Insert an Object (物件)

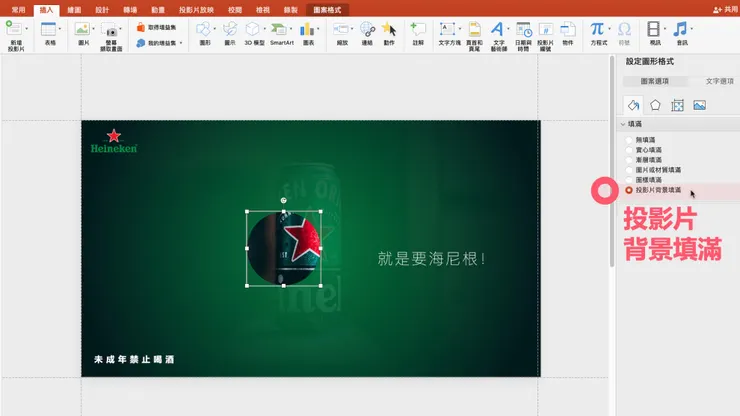[x=568, y=34]
